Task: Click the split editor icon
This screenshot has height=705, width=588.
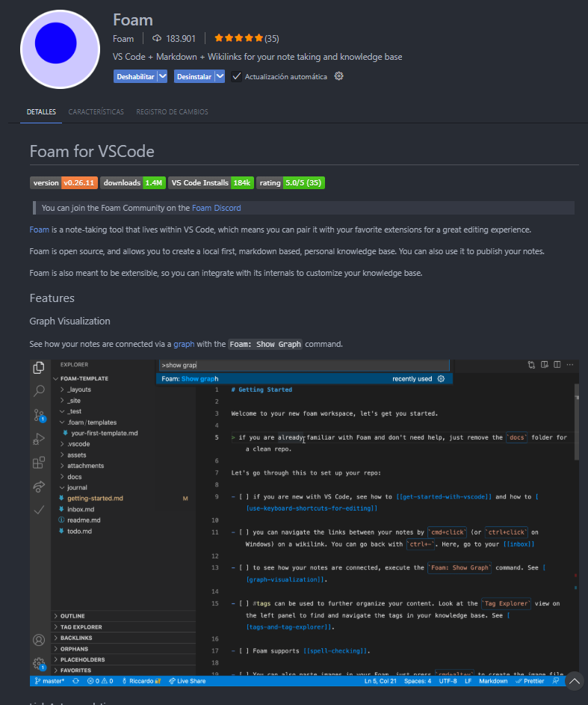Action: (557, 365)
